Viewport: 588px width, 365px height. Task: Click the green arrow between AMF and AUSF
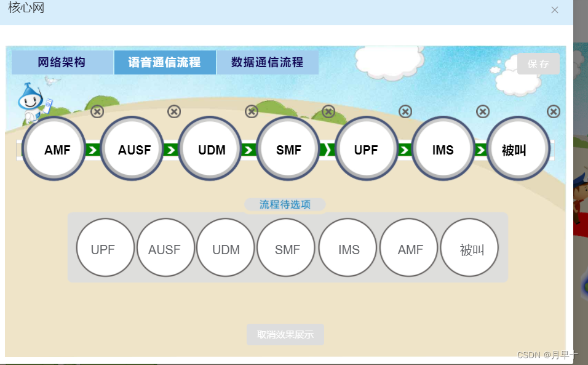point(93,149)
